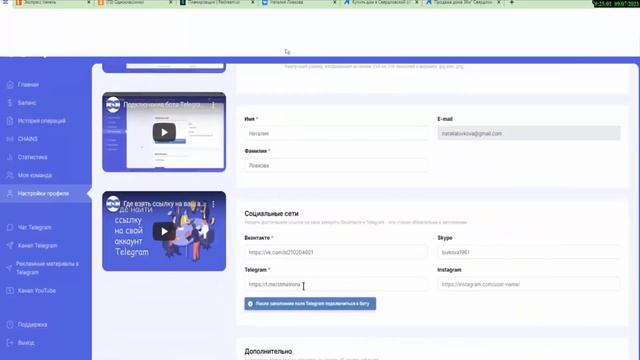This screenshot has width=640, height=360.
Task: Open Баланс in the sidebar
Action: (27, 103)
